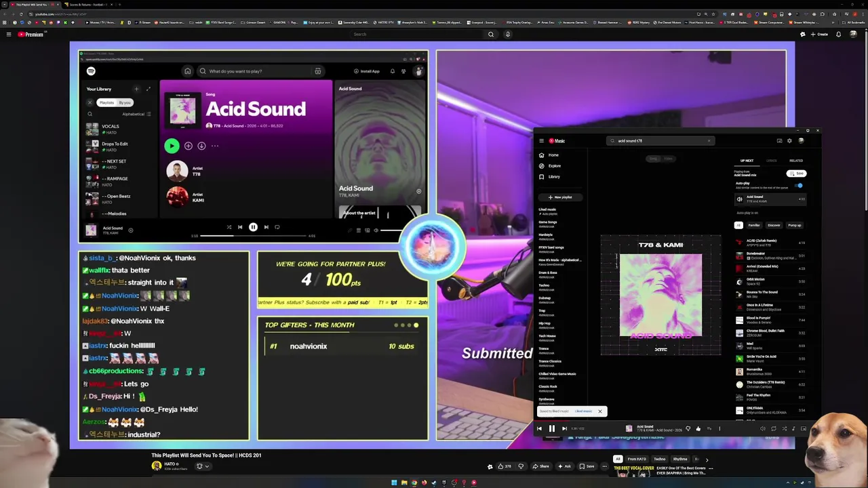Click Install App in Spotify

(367, 71)
